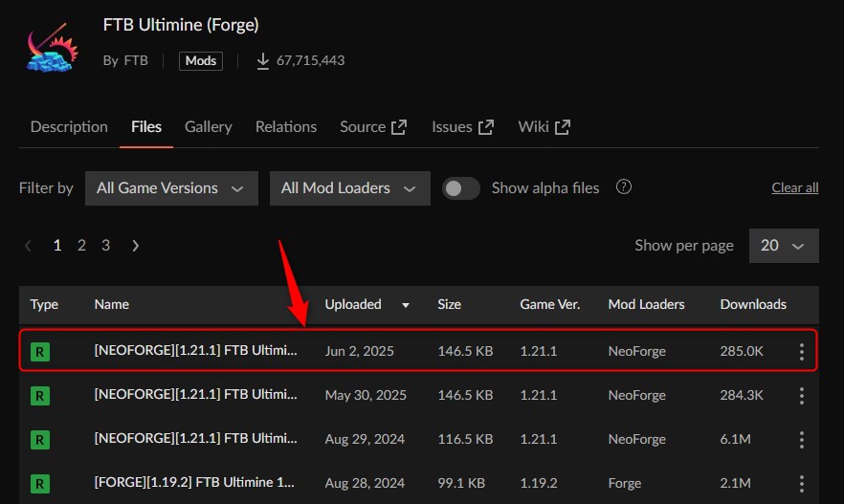Open more options for Jun 2, 2025 file
This screenshot has height=504, width=844.
pyautogui.click(x=802, y=352)
